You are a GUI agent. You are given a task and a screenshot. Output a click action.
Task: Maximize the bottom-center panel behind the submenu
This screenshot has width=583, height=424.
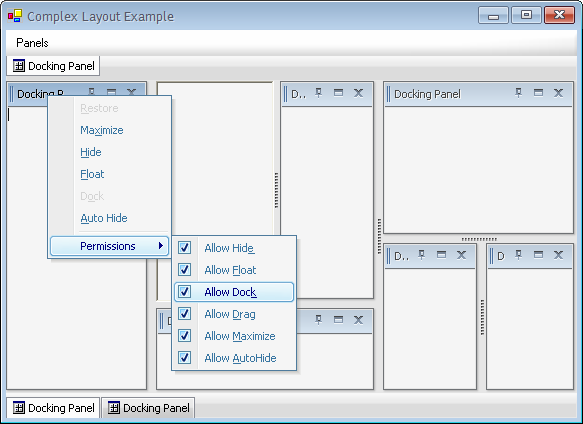point(338,319)
